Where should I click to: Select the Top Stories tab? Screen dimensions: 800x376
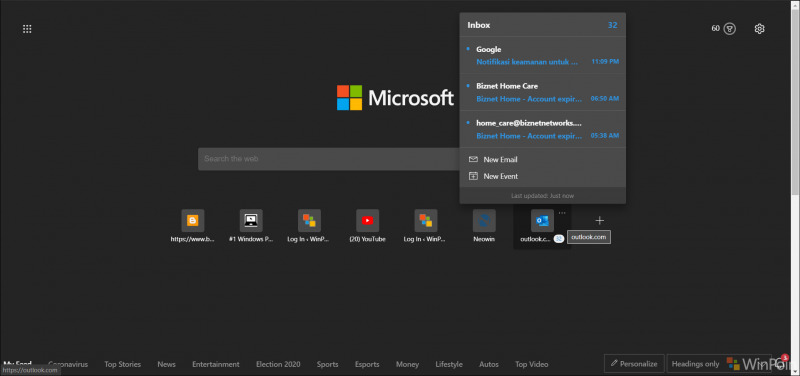click(x=122, y=364)
